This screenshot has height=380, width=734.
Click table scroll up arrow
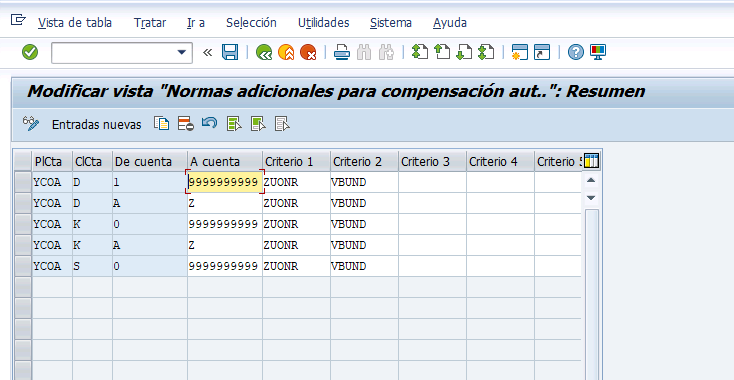coord(591,180)
